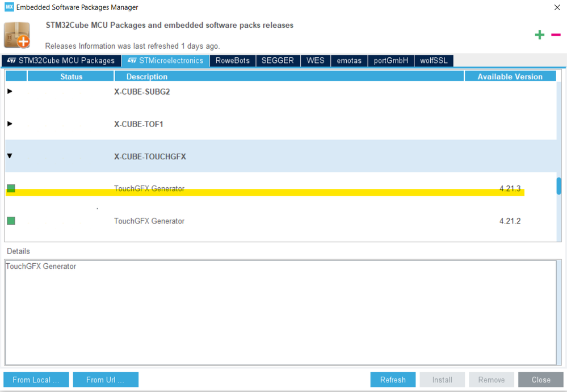This screenshot has height=392, width=567.
Task: Select the X-CUBE-TOUCHGFX text
Action: (150, 157)
